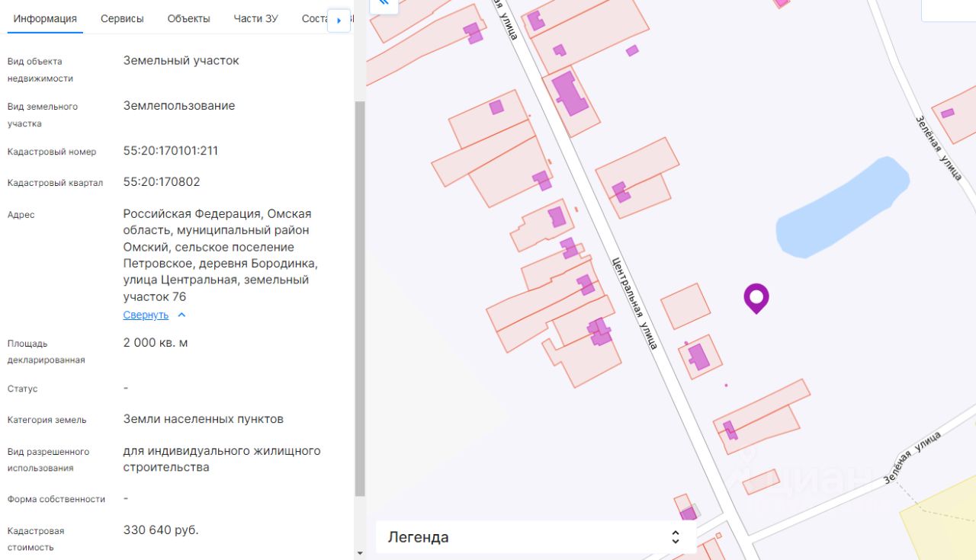Switch to the Сервисы tab
This screenshot has height=560, width=976.
click(122, 19)
